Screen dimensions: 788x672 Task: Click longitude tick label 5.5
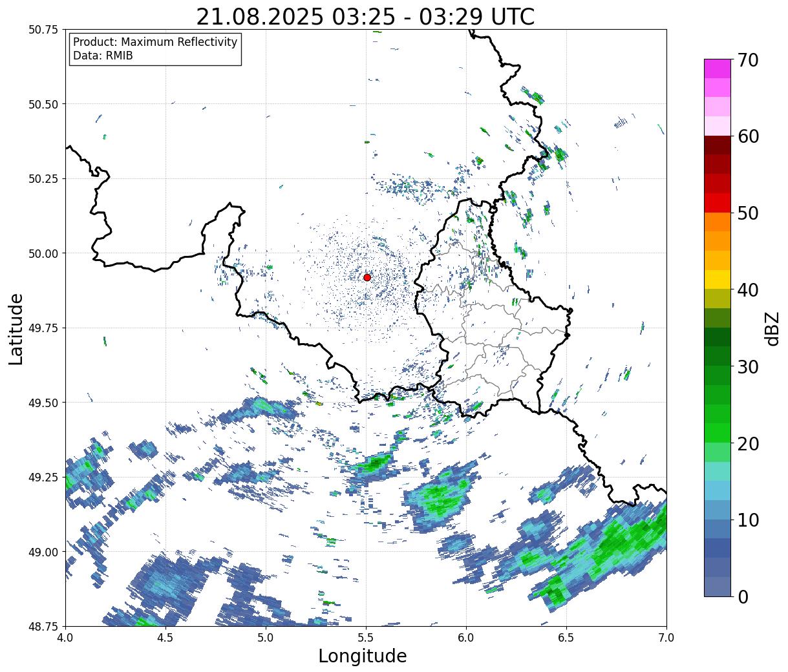tap(366, 638)
